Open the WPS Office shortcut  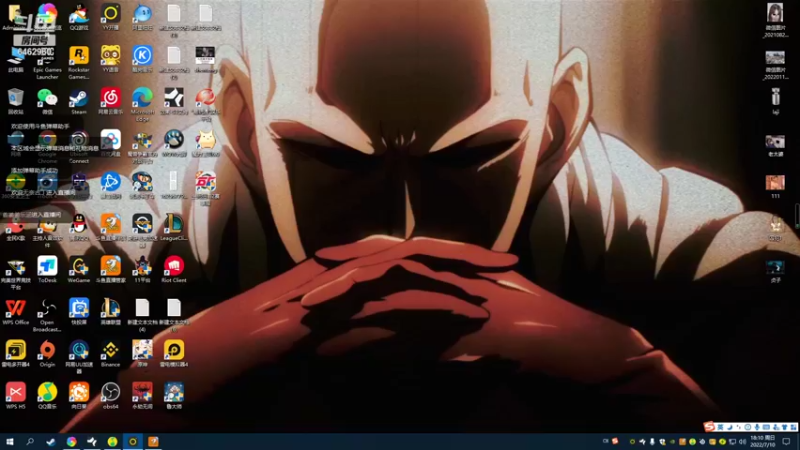(16, 308)
